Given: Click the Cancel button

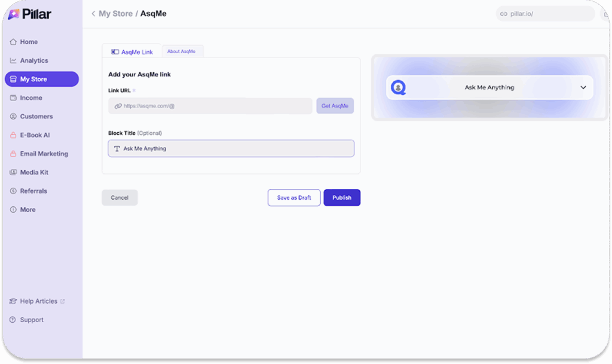Looking at the screenshot, I should 120,197.
